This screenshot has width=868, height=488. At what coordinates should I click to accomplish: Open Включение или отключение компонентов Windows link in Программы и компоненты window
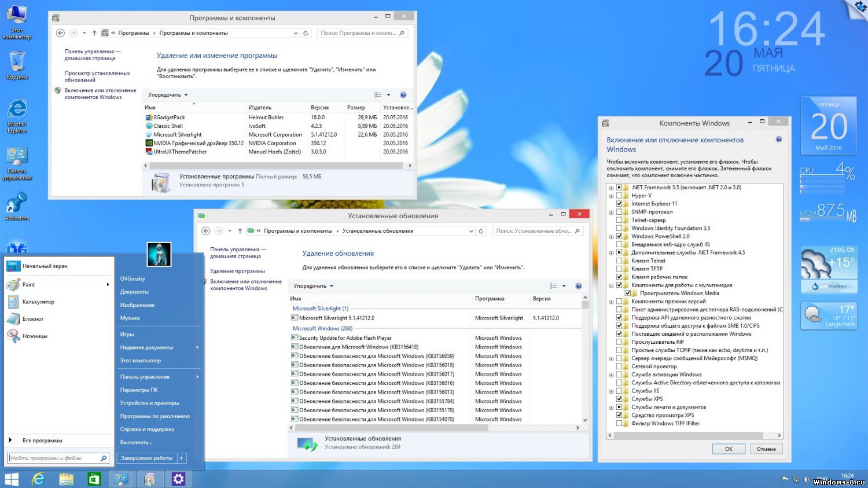tap(100, 94)
